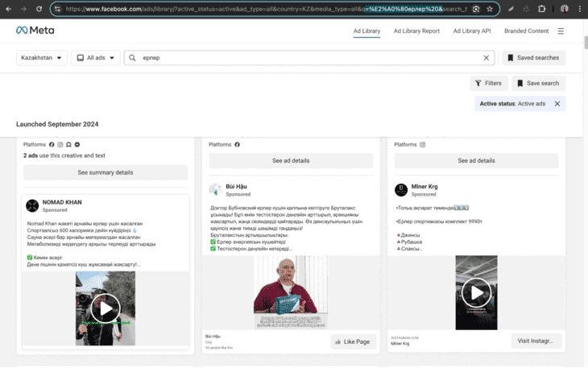Screen dimensions: 588x368
Task: Click See ad details on Miner Krg ad
Action: coord(476,161)
